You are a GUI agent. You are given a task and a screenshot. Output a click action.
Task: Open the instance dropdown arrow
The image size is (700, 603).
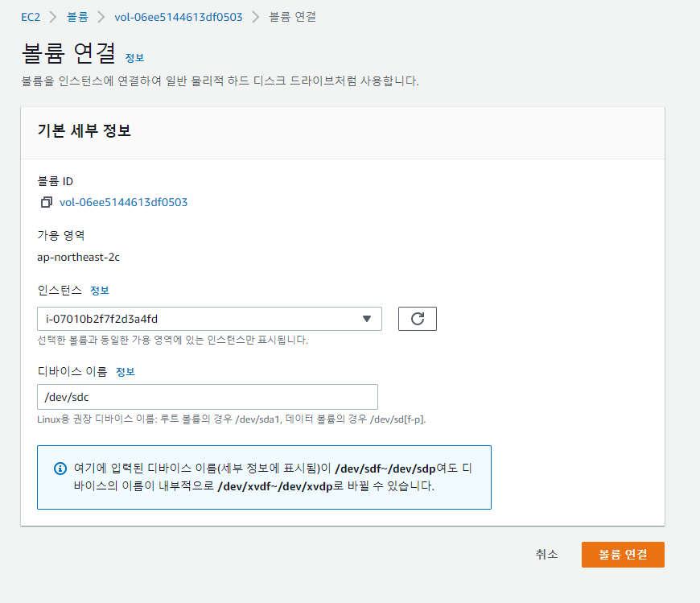click(x=367, y=319)
